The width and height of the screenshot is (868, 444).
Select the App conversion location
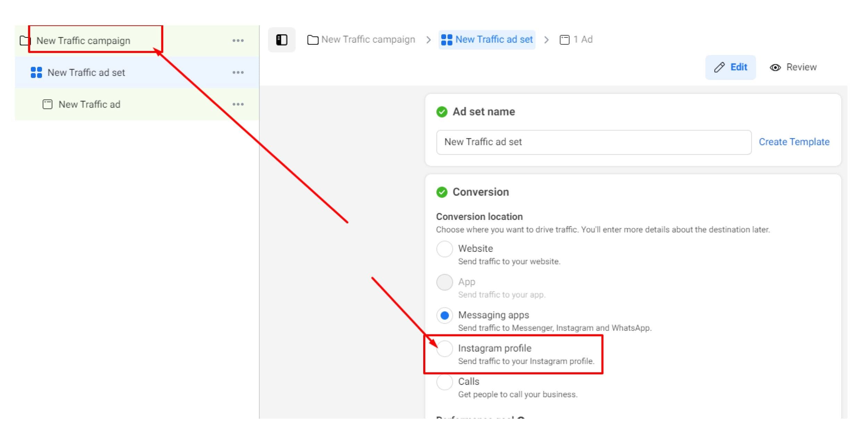point(444,282)
